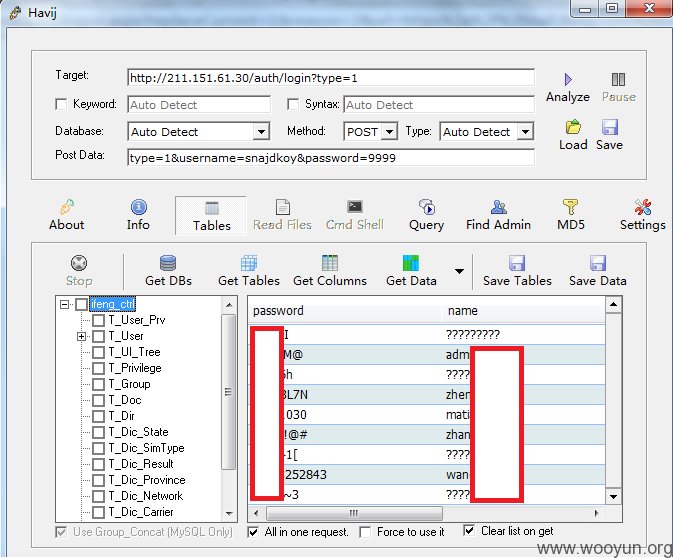
Task: Expand the T_User tree node
Action: (82, 336)
